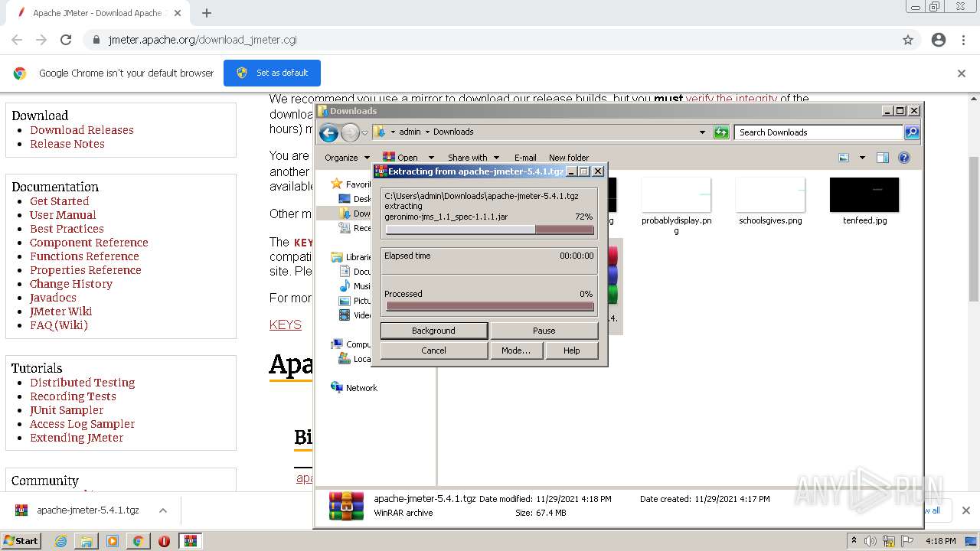Open the User Manual link
980x551 pixels.
63,215
